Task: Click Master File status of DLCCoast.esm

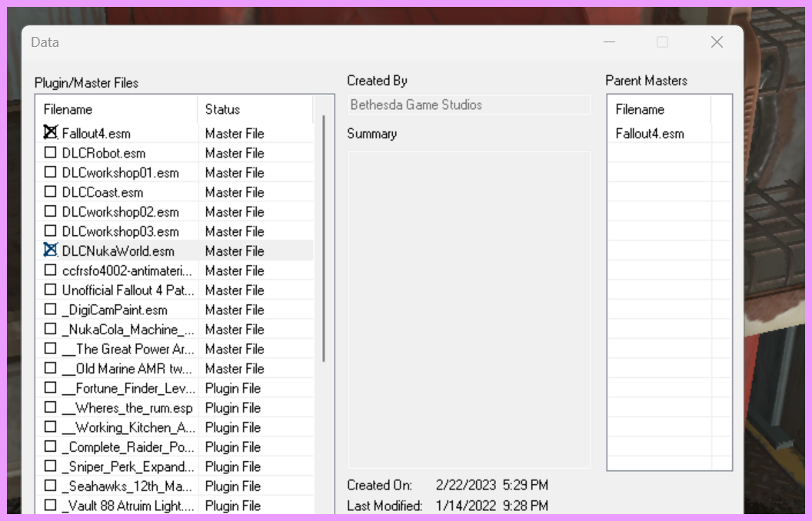Action: [x=235, y=192]
